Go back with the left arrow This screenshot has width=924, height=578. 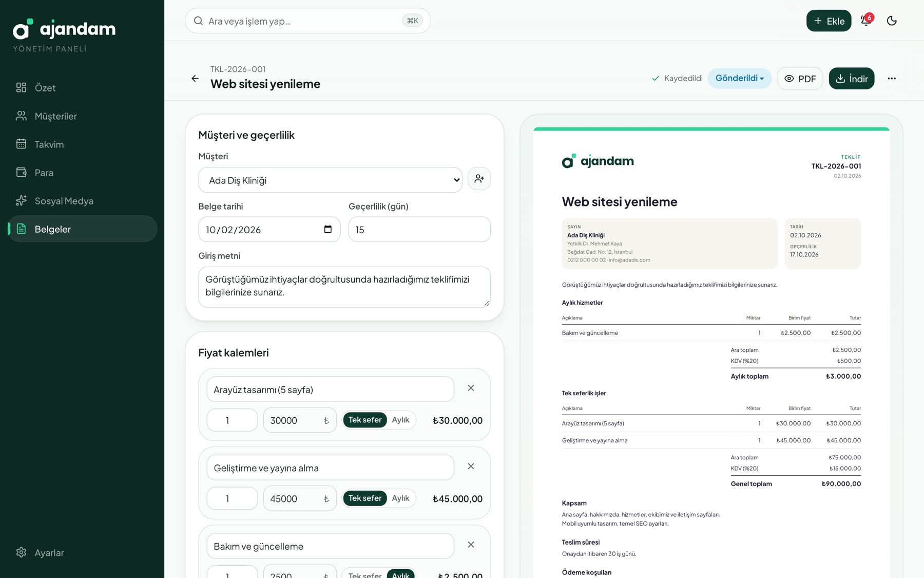195,79
